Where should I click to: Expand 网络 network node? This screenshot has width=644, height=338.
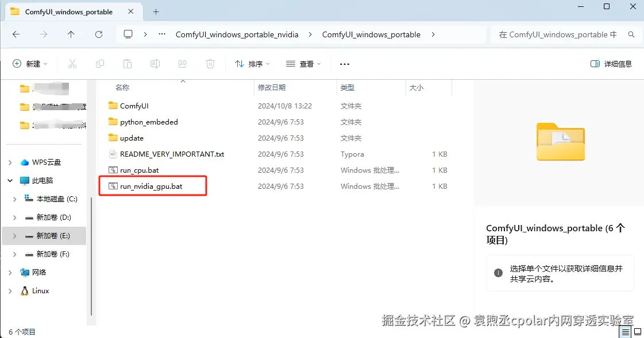[x=10, y=273]
